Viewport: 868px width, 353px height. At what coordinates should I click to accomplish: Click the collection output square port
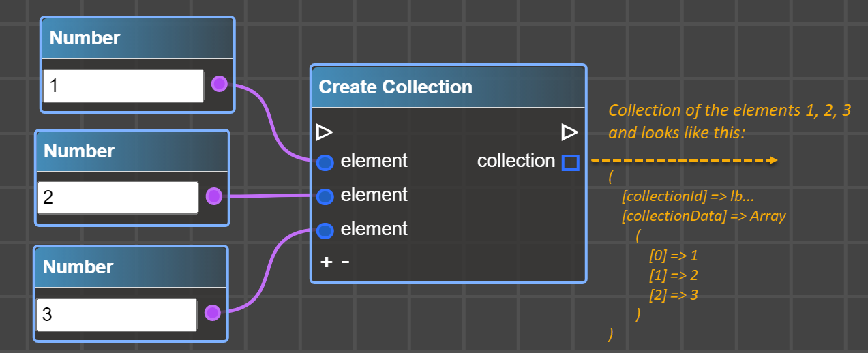(x=570, y=163)
